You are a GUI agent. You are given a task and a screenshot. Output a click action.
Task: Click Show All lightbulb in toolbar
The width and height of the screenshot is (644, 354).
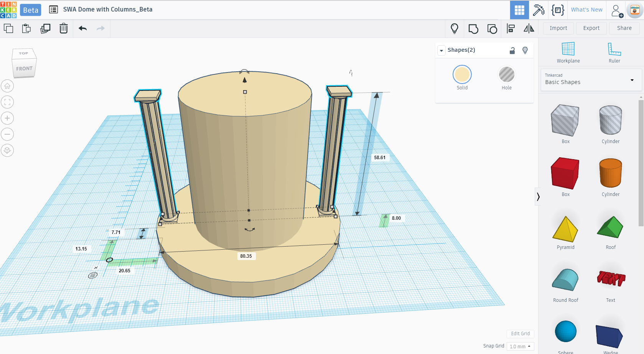(x=455, y=28)
